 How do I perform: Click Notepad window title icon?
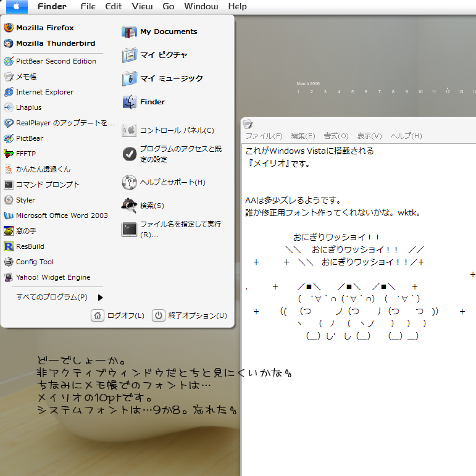pos(248,123)
